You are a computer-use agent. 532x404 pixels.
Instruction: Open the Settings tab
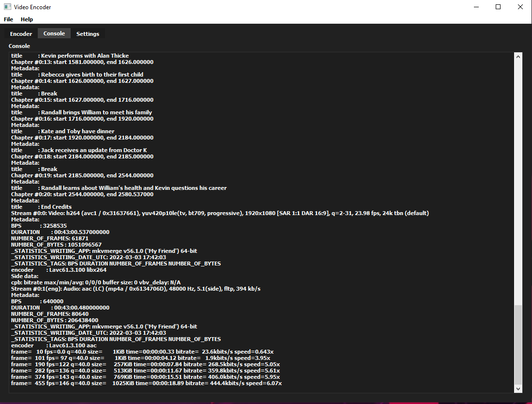click(88, 34)
